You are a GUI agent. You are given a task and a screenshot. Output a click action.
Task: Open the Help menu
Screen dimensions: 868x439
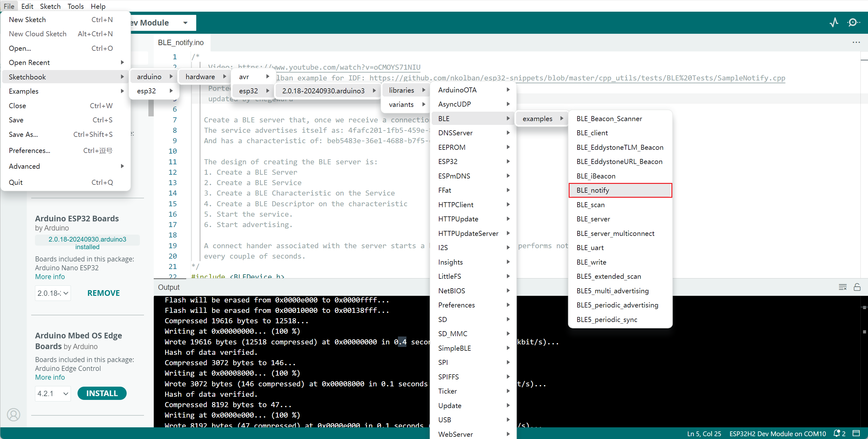[98, 6]
